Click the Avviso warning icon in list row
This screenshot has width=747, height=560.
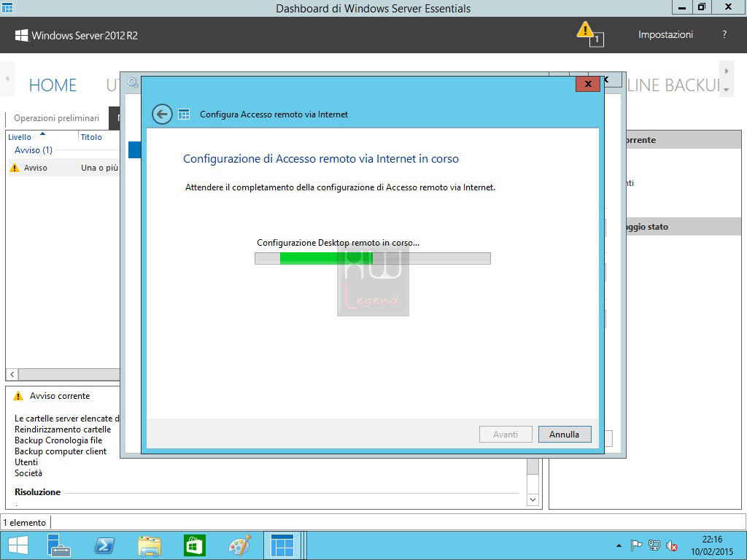pos(15,168)
